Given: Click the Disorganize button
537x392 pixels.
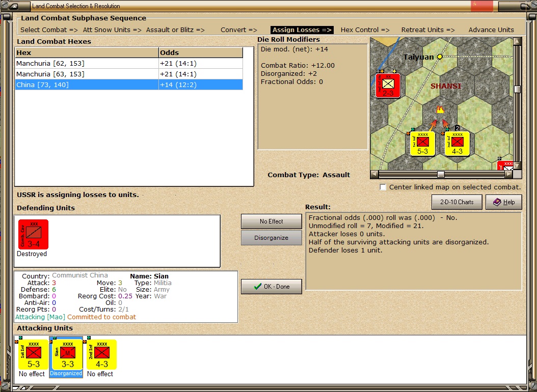Looking at the screenshot, I should pos(271,238).
